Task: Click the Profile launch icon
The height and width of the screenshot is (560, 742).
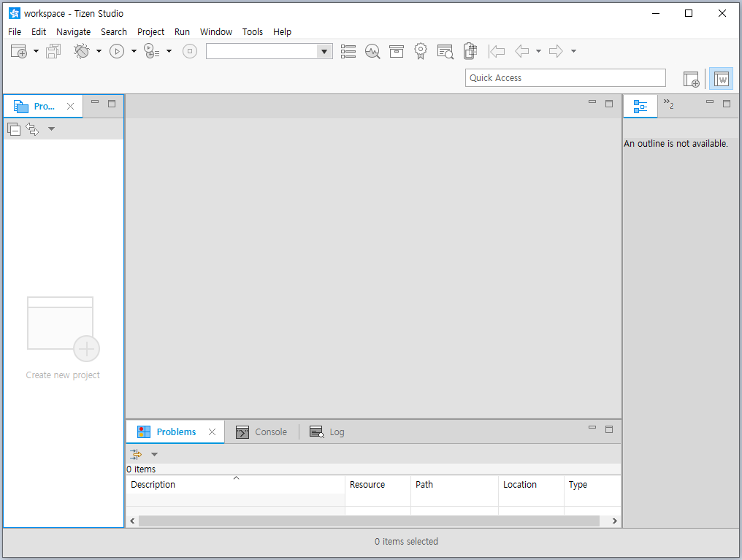Action: (x=151, y=51)
